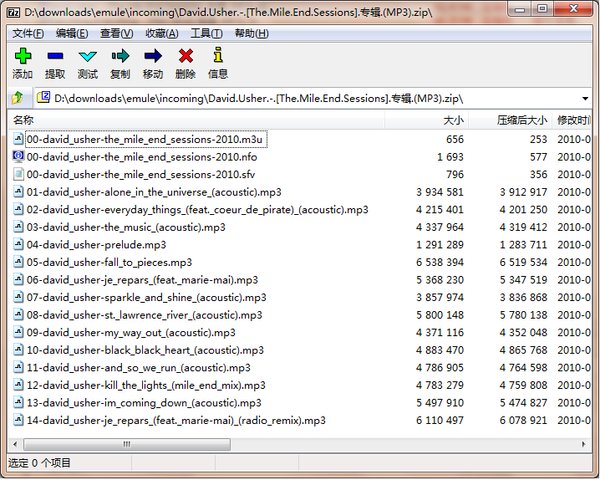Sort by the Modified time (修改时间) column header
Viewport: 600px width, 480px height.
tap(572, 120)
